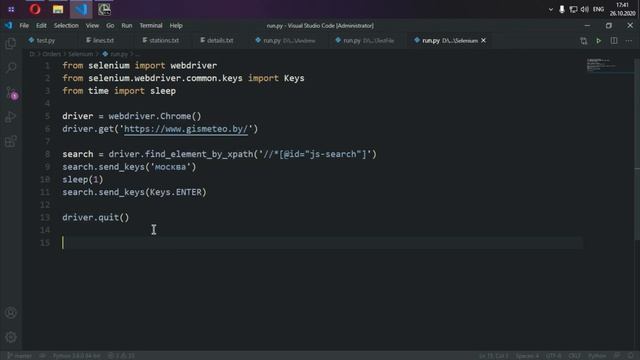Split the editor to the right

pos(613,41)
